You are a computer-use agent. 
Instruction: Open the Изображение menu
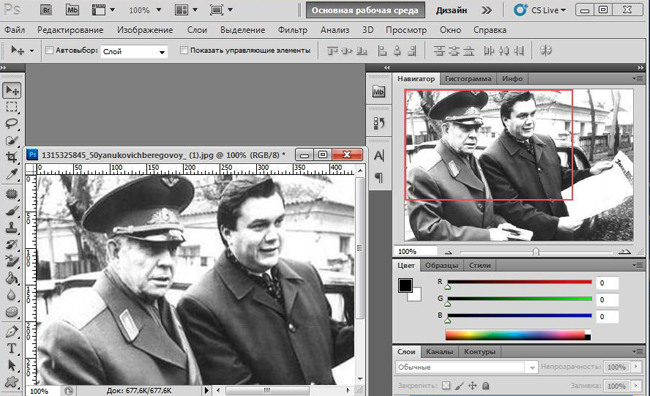145,30
